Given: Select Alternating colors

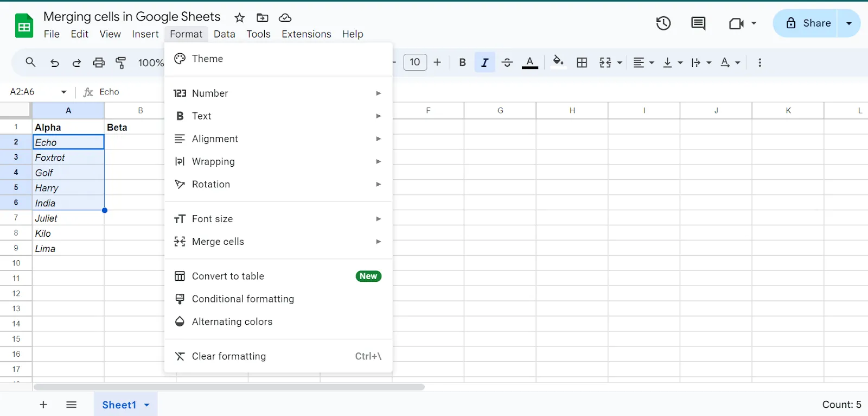Looking at the screenshot, I should pos(278,322).
